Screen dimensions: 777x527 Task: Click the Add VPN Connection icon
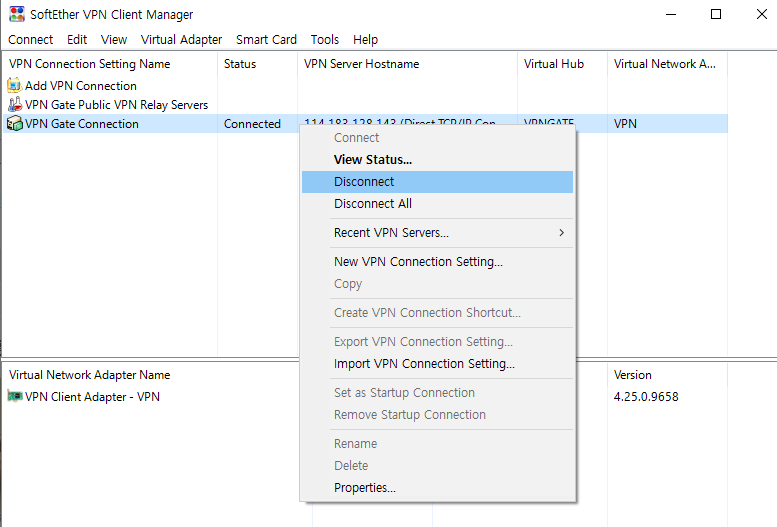(14, 85)
